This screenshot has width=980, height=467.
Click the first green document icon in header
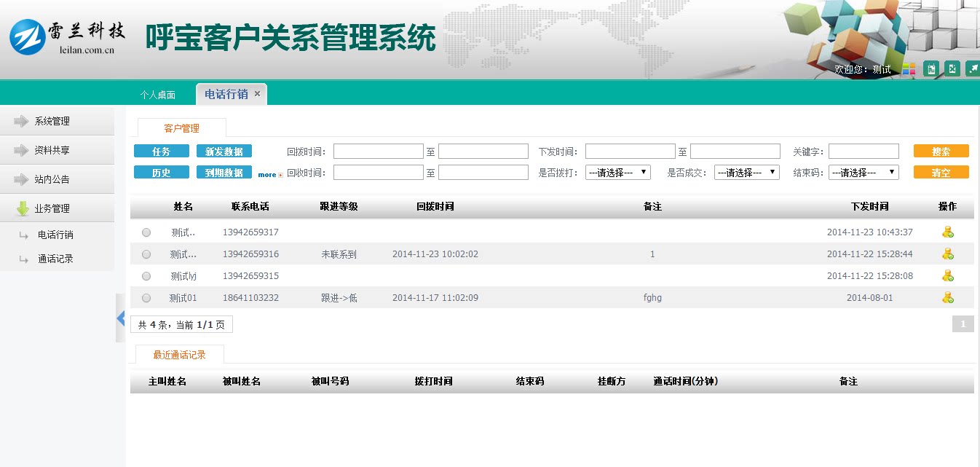pos(930,69)
